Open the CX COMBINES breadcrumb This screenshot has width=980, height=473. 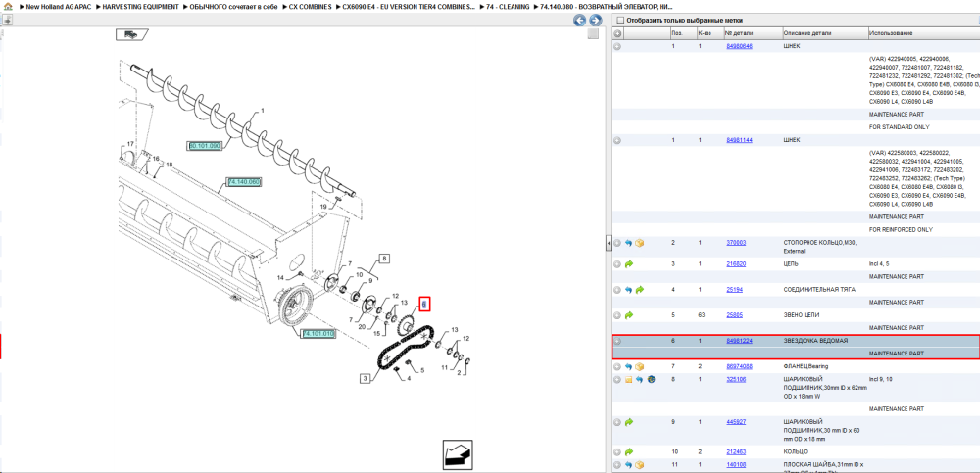pos(310,6)
